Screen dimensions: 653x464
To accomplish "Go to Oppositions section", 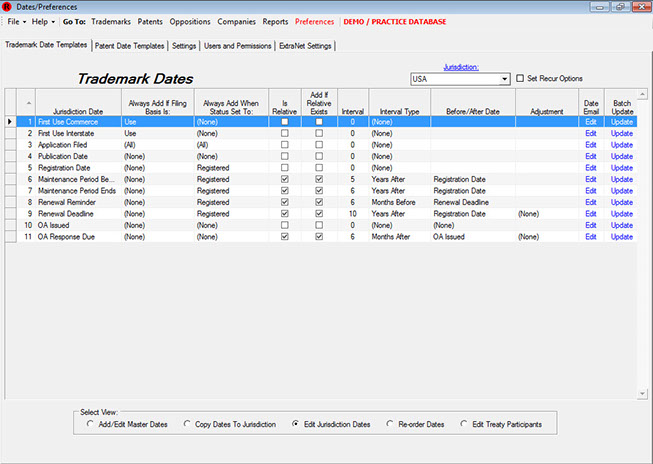I will click(x=190, y=20).
